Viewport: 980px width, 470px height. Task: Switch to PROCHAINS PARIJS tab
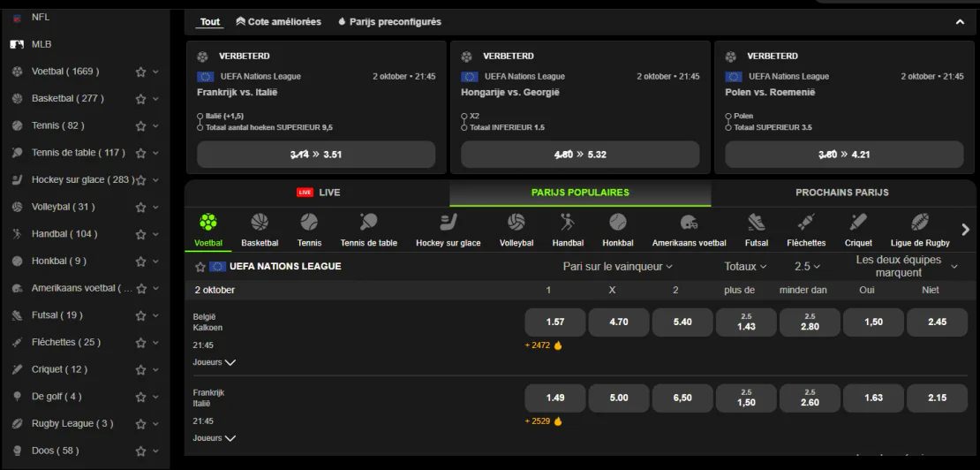(x=842, y=193)
